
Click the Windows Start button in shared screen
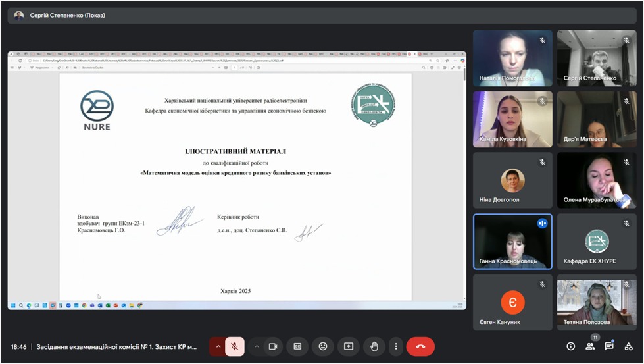tap(12, 305)
